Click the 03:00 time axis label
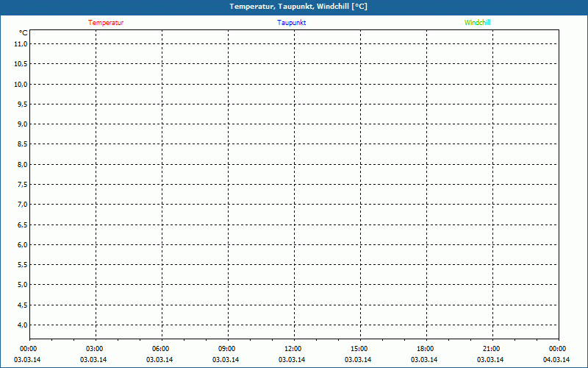 coord(95,349)
